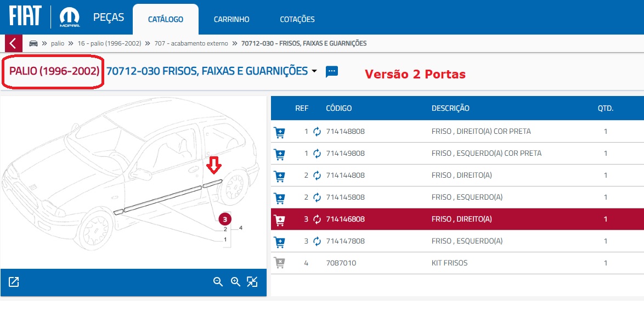Zoom out the parts diagram
The height and width of the screenshot is (311, 644).
[218, 282]
